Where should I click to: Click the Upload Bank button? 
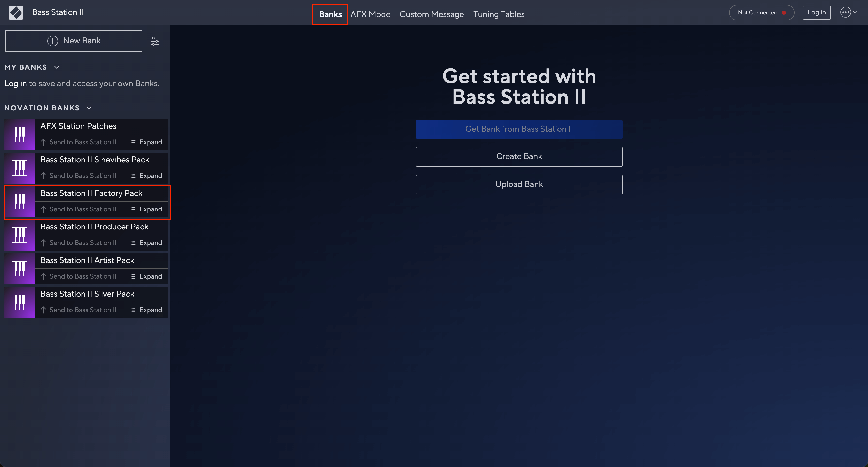pyautogui.click(x=519, y=185)
